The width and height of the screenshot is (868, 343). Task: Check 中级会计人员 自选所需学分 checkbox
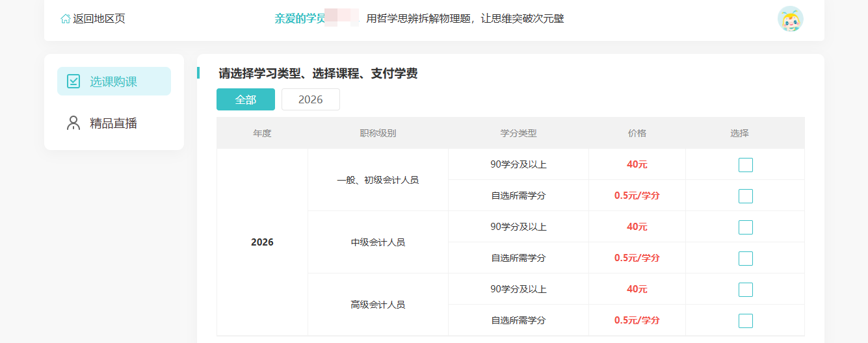point(746,259)
